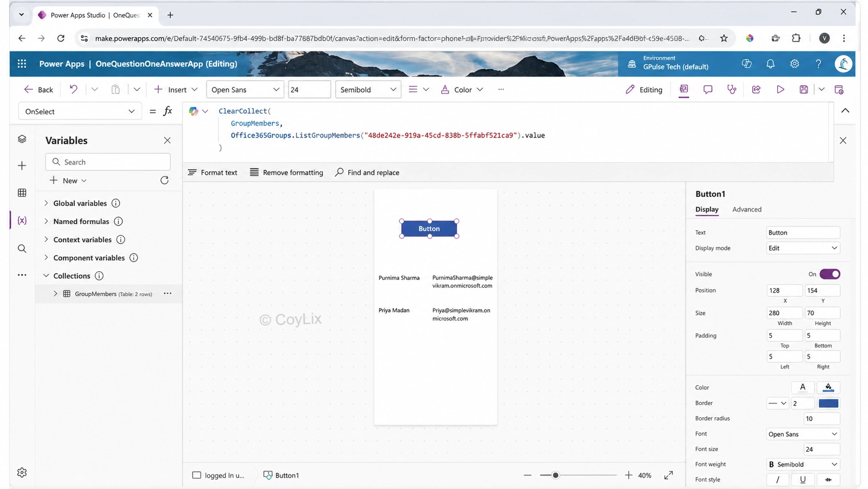Open the header Settings gear

[x=794, y=64]
